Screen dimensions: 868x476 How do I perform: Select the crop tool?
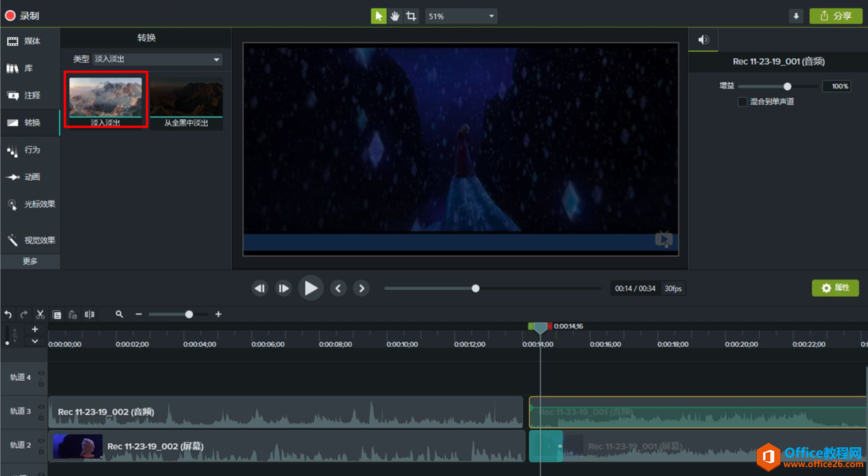coord(411,16)
